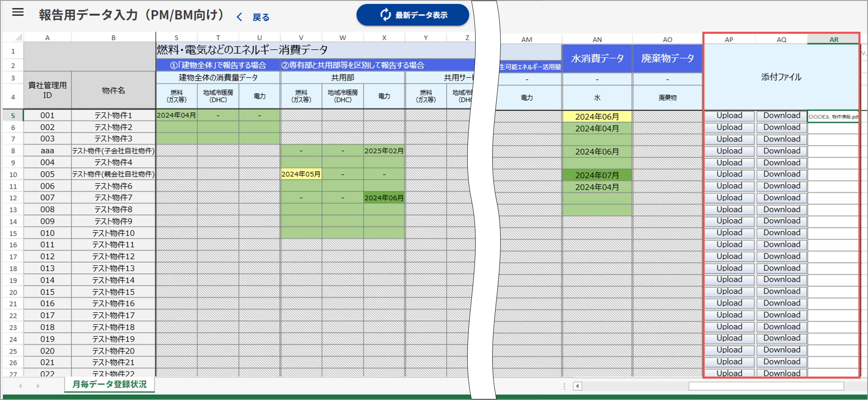Click the sheet tab previous arrow
The height and width of the screenshot is (400, 868).
click(x=21, y=386)
